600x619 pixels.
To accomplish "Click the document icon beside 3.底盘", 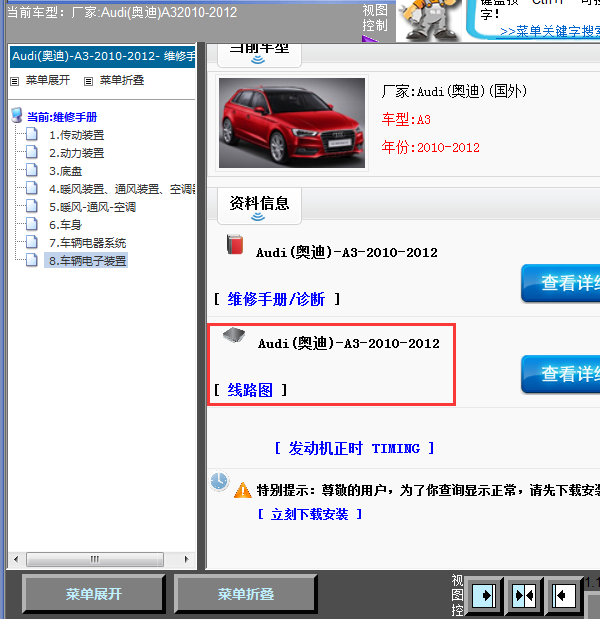I will point(32,170).
